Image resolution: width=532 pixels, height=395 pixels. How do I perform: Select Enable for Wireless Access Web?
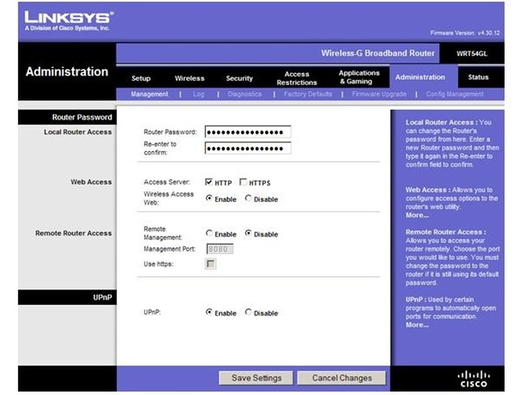[x=209, y=198]
